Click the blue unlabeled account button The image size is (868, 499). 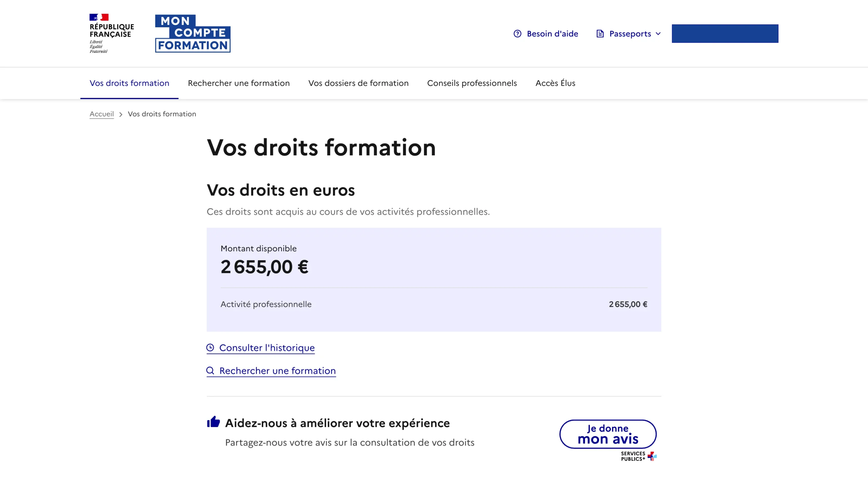(x=725, y=34)
